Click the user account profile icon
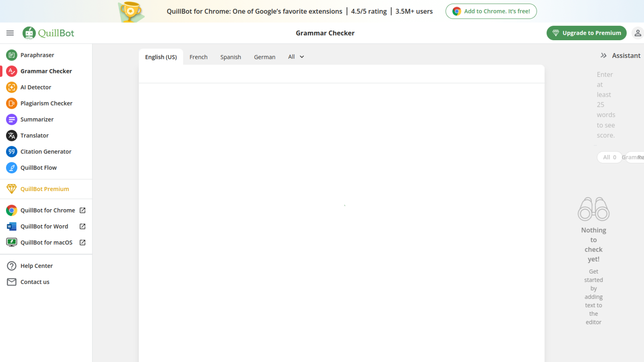644x362 pixels. 637,33
